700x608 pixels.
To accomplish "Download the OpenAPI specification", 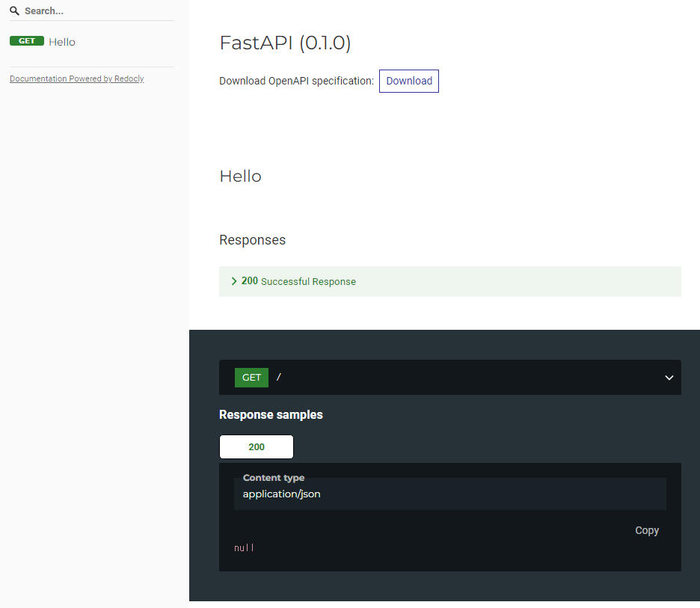I will [x=409, y=81].
